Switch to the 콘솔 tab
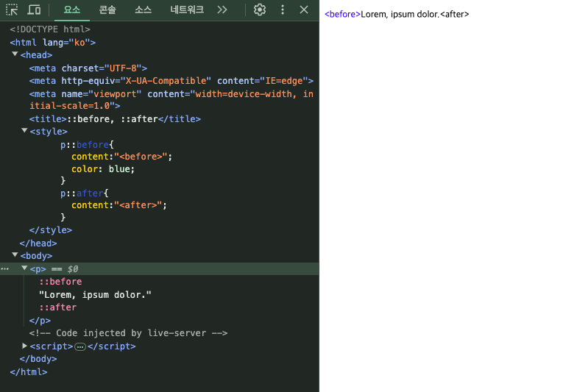Screen dimensions: 580x392 point(107,10)
